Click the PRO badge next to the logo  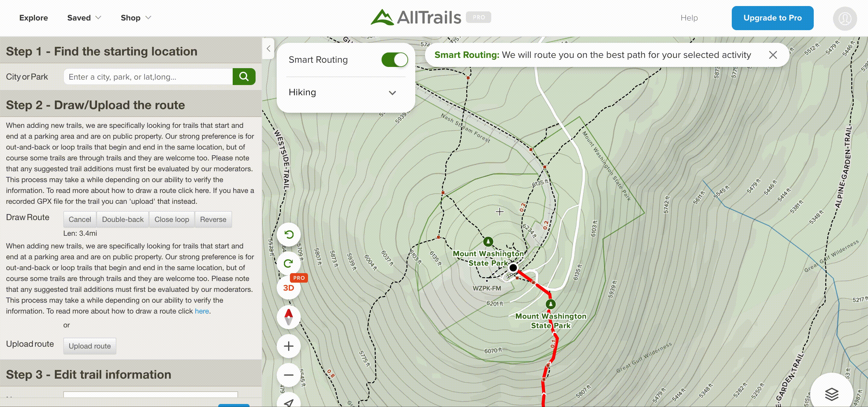point(479,17)
